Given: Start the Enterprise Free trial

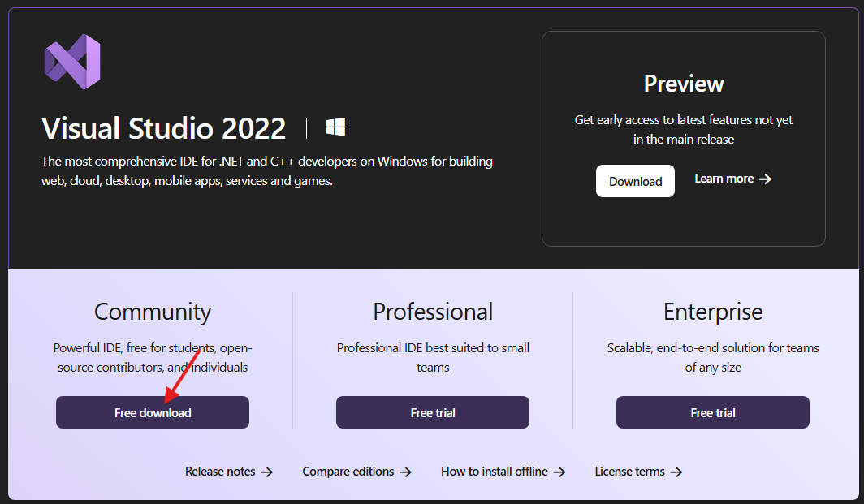Looking at the screenshot, I should tap(712, 412).
